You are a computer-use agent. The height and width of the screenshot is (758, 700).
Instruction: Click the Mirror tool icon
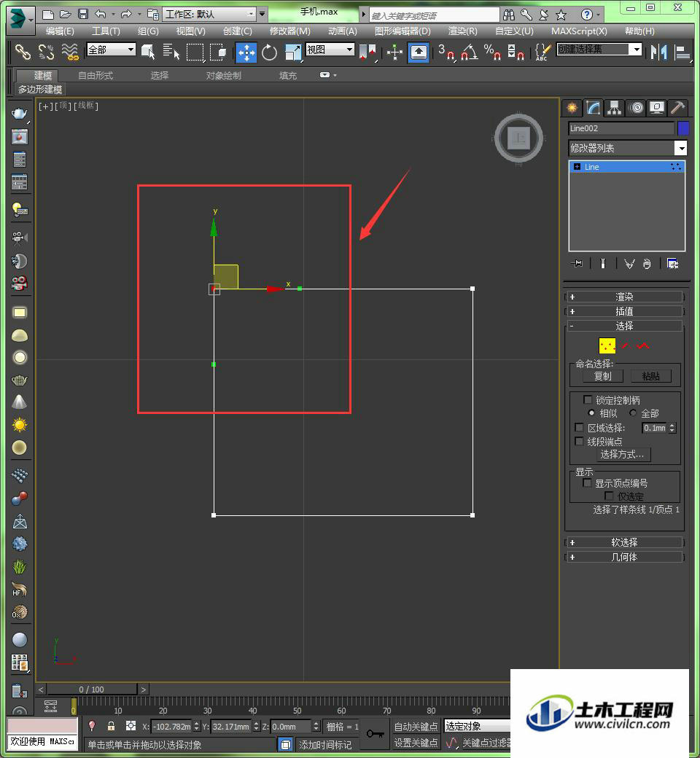click(x=659, y=52)
